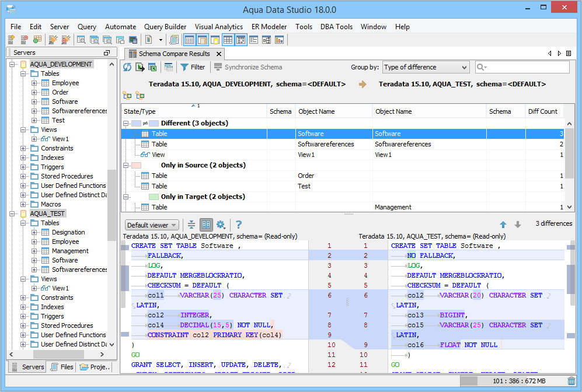
Task: Open the Default viewer dropdown
Action: [152, 225]
